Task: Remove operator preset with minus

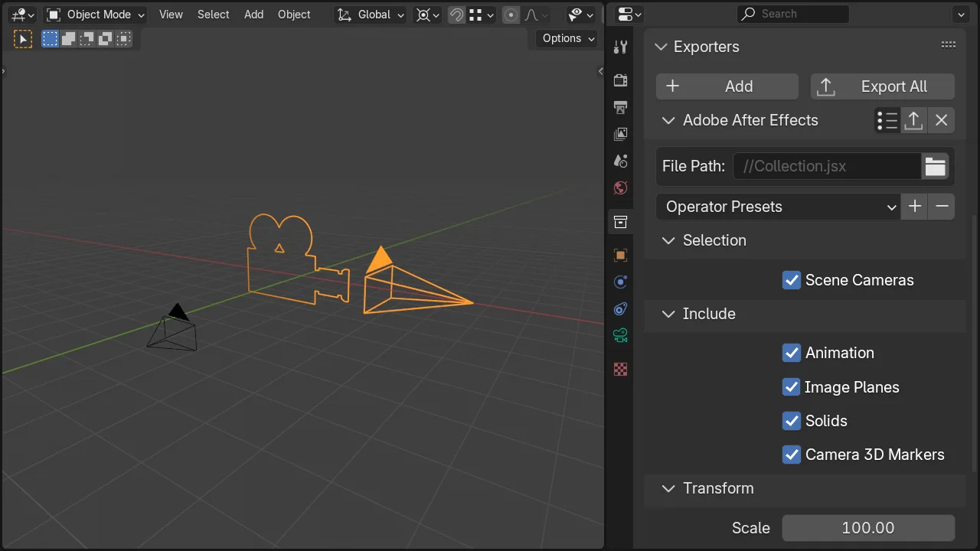Action: click(x=942, y=207)
